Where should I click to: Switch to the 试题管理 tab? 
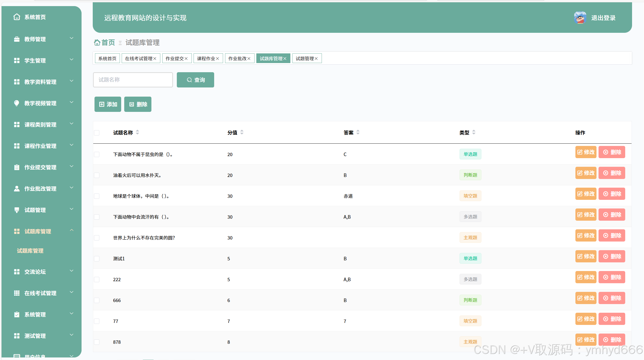click(x=305, y=58)
